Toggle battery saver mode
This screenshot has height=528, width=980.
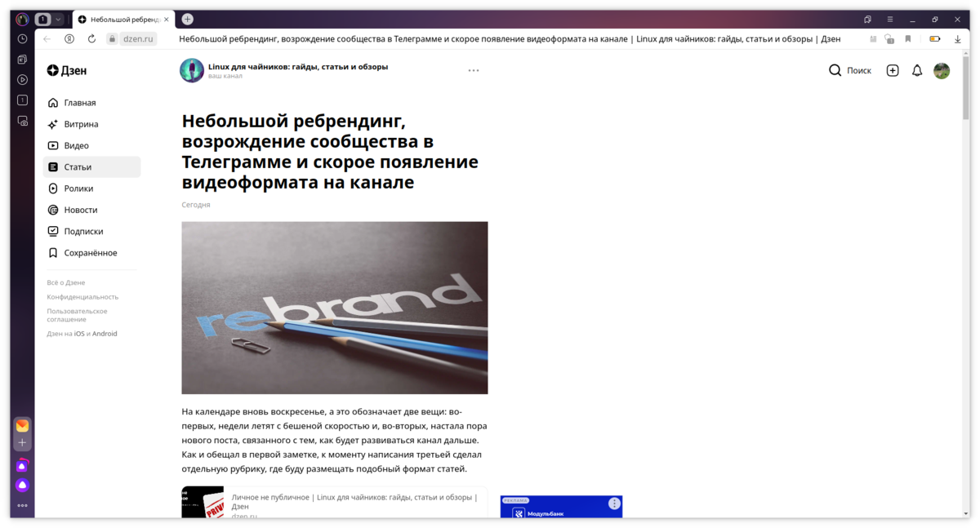point(934,38)
